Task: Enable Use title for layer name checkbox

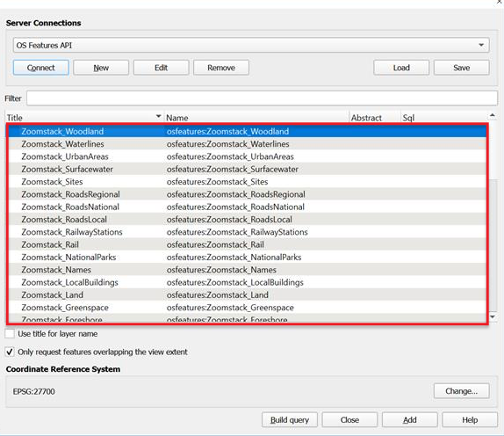Action: (x=10, y=334)
